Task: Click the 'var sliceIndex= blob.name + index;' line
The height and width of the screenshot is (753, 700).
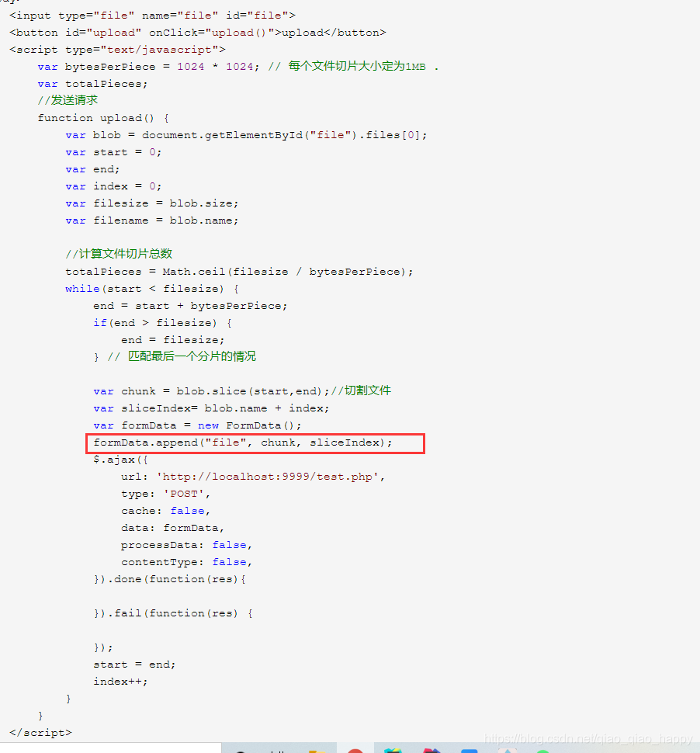Action: pyautogui.click(x=211, y=408)
